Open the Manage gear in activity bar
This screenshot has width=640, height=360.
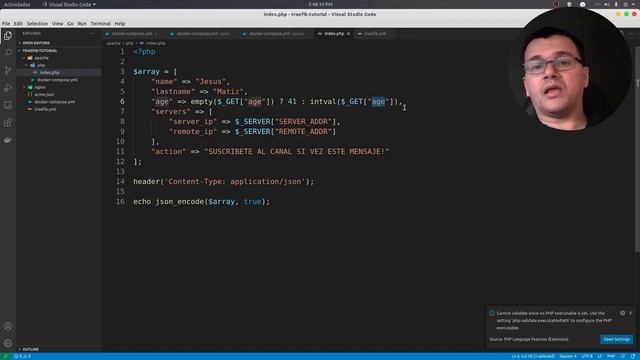[8, 343]
